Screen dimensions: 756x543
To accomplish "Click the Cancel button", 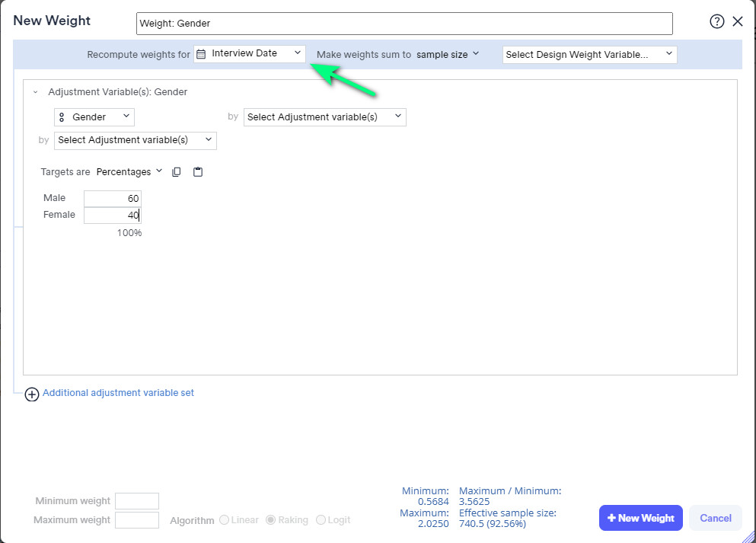I will pyautogui.click(x=715, y=518).
